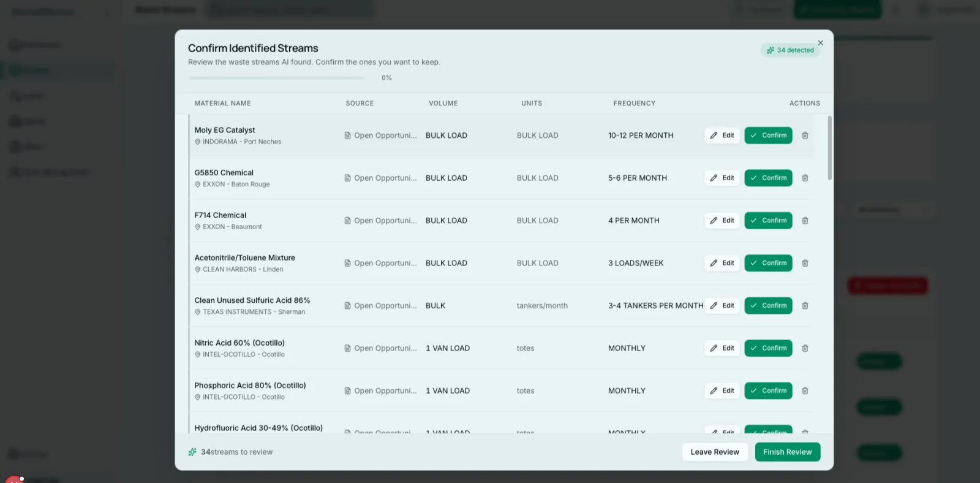This screenshot has height=483, width=980.
Task: Click the FREQUENCY column header
Action: (635, 104)
